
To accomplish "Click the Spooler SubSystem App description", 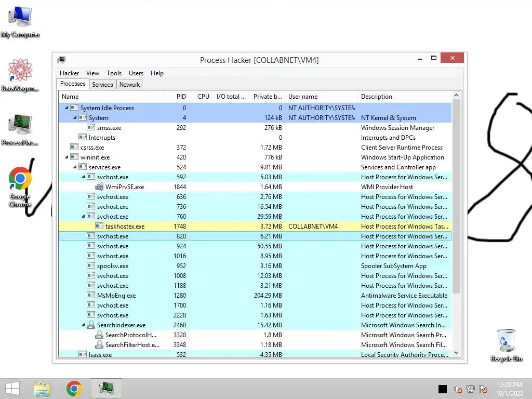I will 394,266.
